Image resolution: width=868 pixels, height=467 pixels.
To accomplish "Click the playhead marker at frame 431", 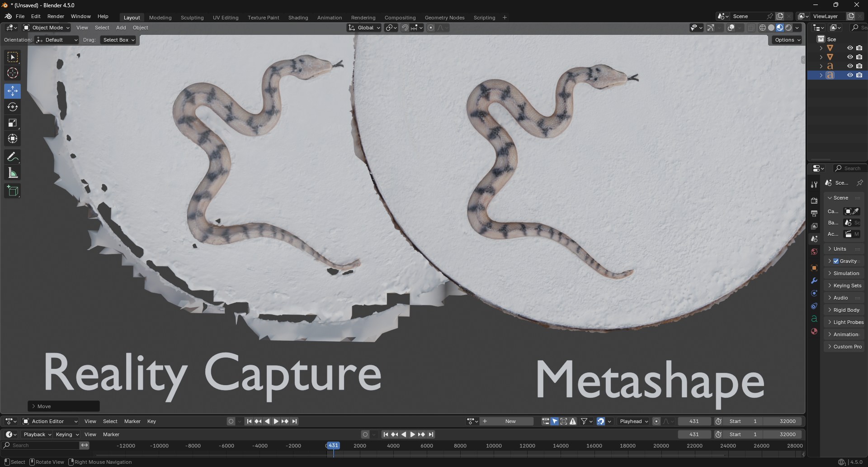I will pos(333,446).
